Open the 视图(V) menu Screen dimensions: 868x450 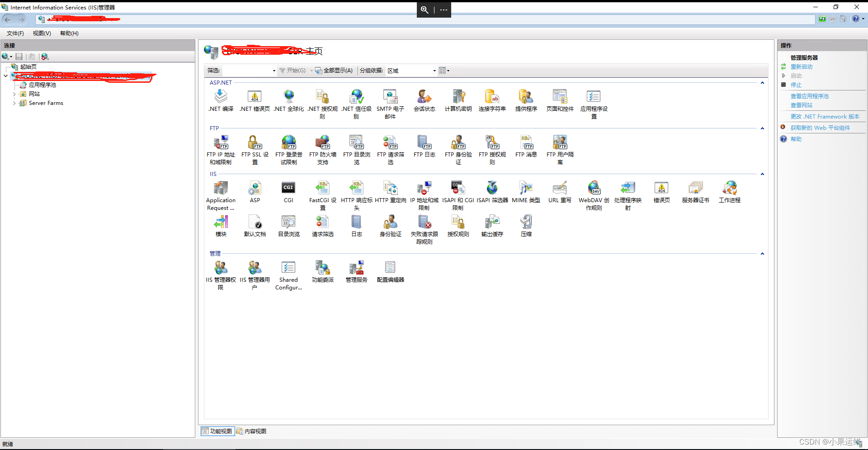[42, 33]
